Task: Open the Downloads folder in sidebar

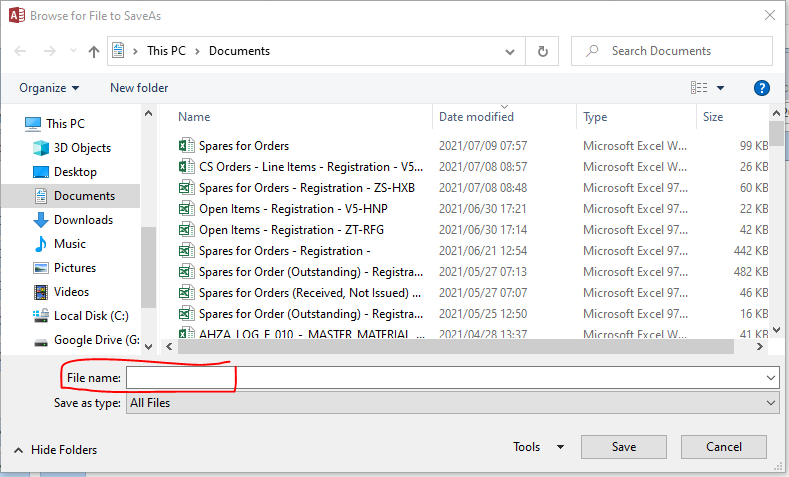Action: [x=83, y=220]
